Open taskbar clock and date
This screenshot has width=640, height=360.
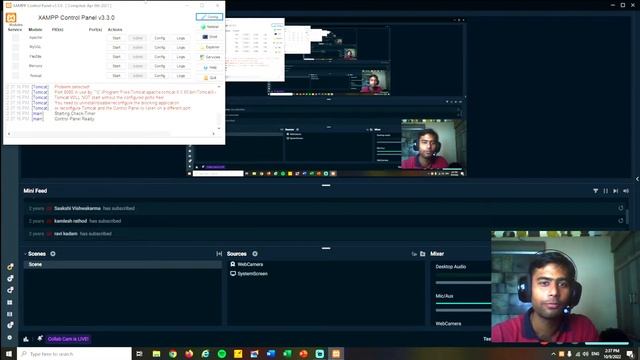coord(612,354)
